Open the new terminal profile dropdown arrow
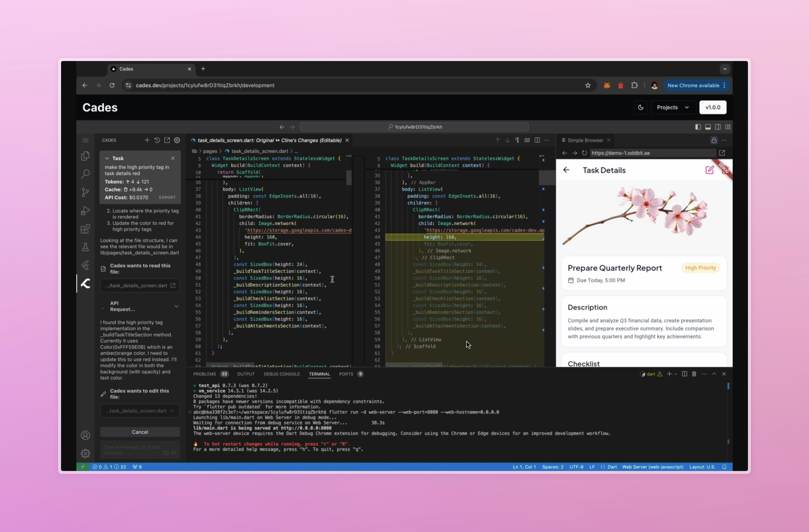Viewport: 809px width, 532px height. tap(675, 374)
